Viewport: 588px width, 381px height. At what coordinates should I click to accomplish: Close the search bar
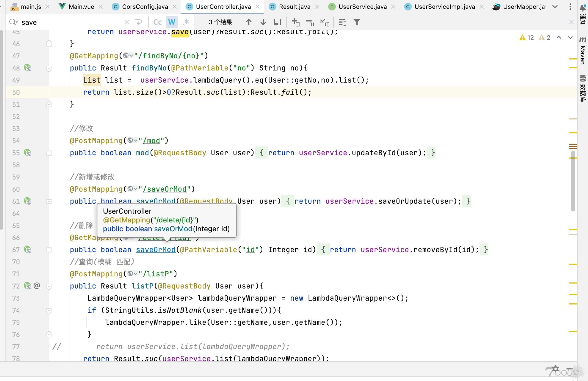[x=571, y=22]
